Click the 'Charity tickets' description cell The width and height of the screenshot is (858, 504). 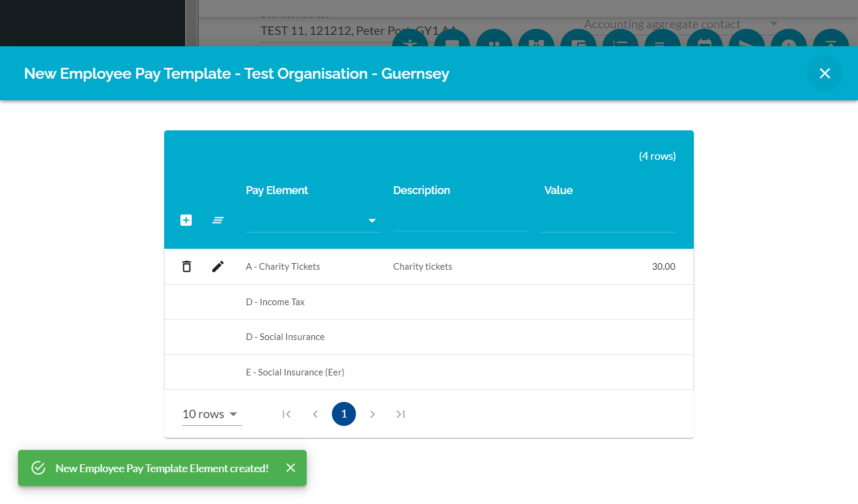click(x=423, y=267)
